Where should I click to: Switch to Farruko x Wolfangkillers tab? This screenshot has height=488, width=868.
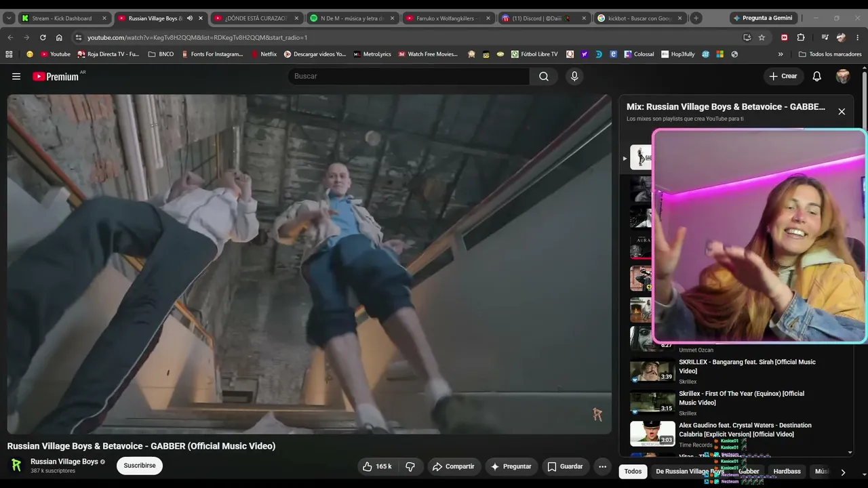[x=448, y=18]
